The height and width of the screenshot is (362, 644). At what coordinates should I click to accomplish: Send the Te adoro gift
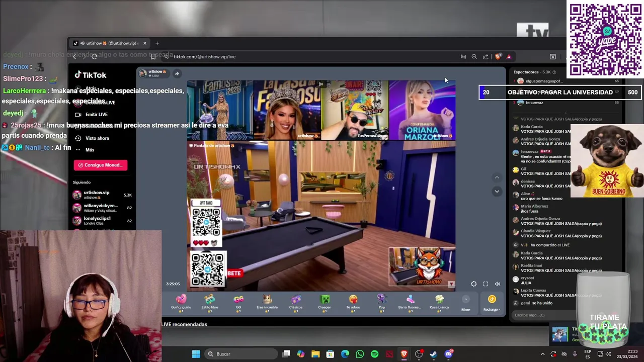(353, 303)
